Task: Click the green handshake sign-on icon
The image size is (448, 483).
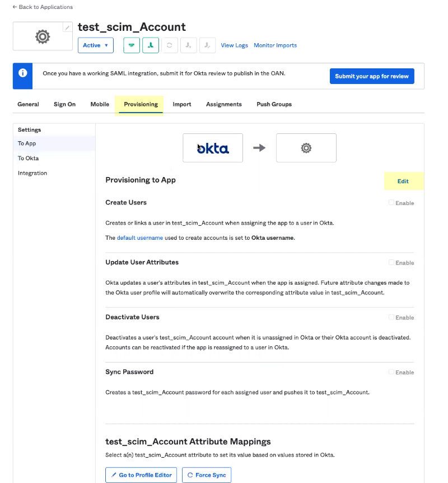Action: 132,45
